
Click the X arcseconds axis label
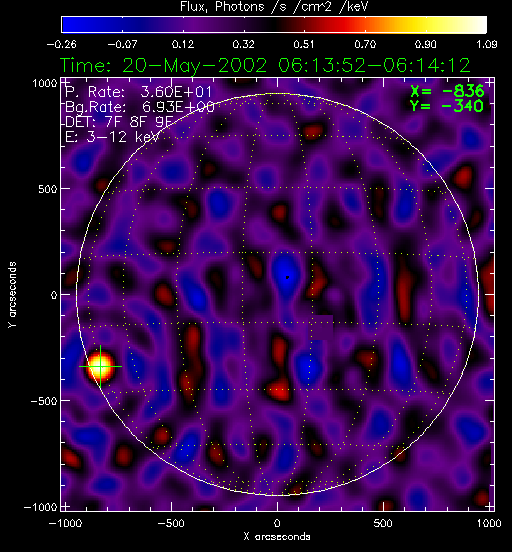coord(277,537)
